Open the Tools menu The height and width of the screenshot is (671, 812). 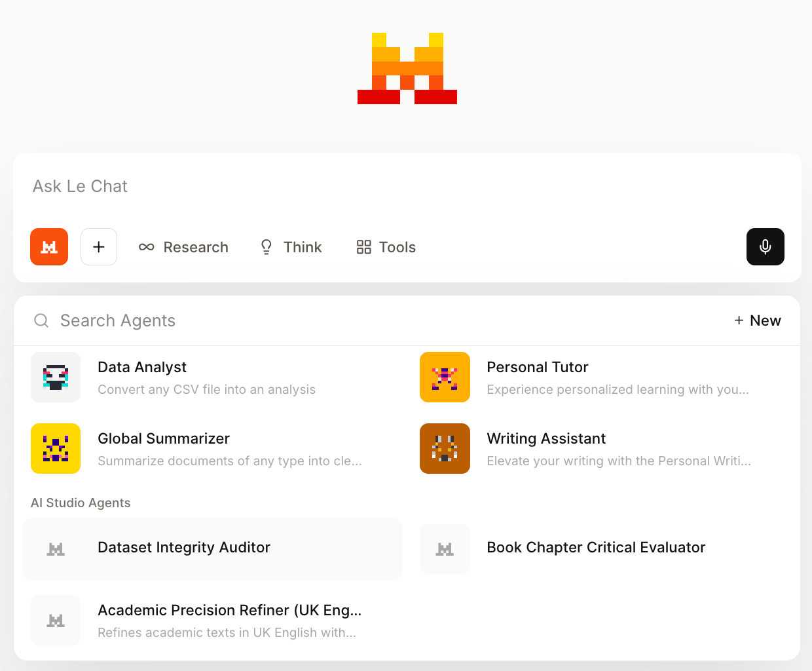[x=386, y=247]
